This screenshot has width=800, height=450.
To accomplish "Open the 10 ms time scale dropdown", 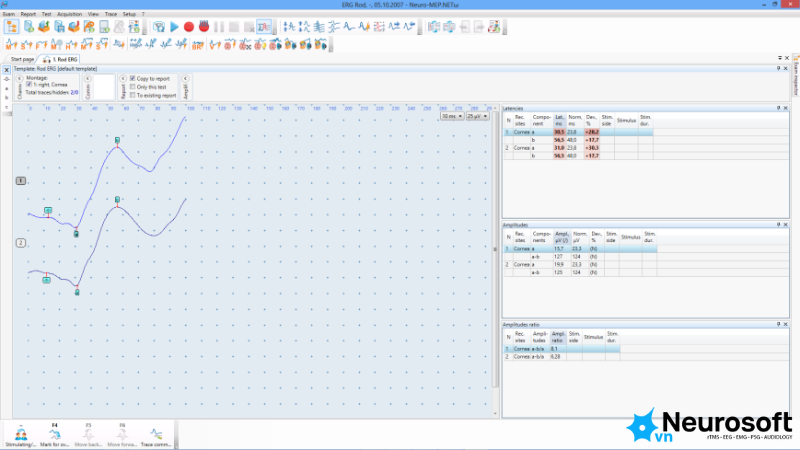I will (452, 116).
